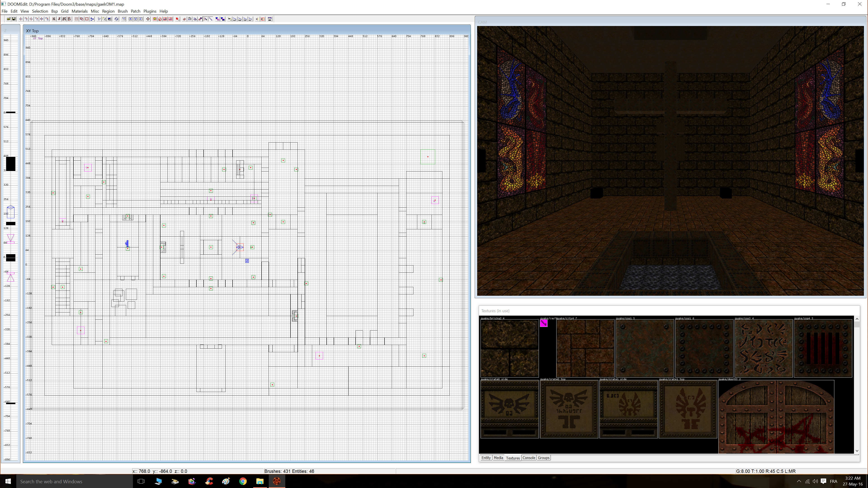Select the quake/crate1_top texture
The width and height of the screenshot is (868, 488).
[x=688, y=409]
